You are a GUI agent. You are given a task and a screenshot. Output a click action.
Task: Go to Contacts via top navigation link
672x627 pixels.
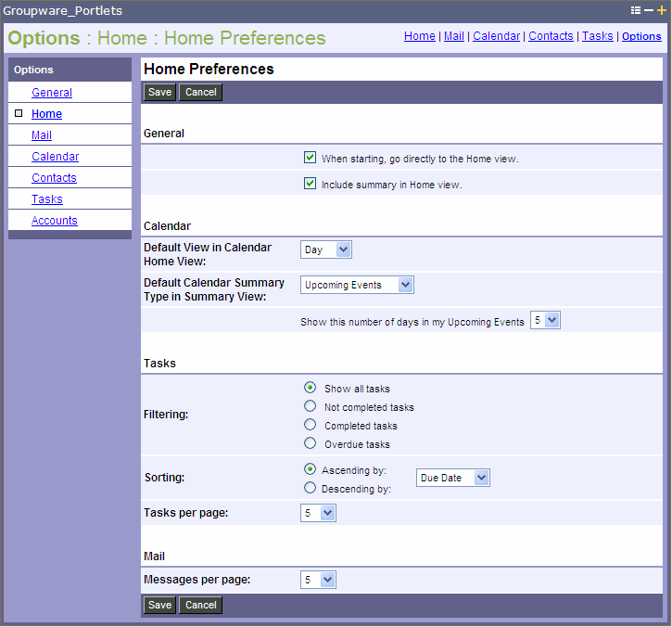(x=551, y=36)
